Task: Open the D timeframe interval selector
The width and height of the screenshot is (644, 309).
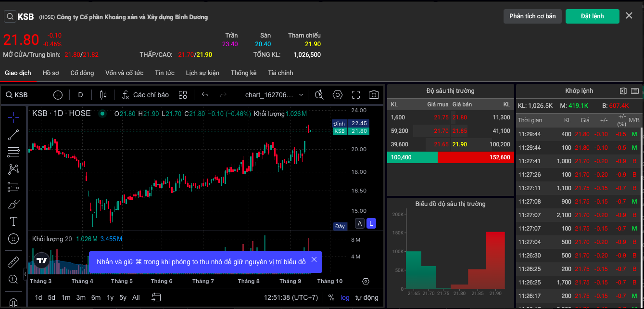Action: (80, 95)
